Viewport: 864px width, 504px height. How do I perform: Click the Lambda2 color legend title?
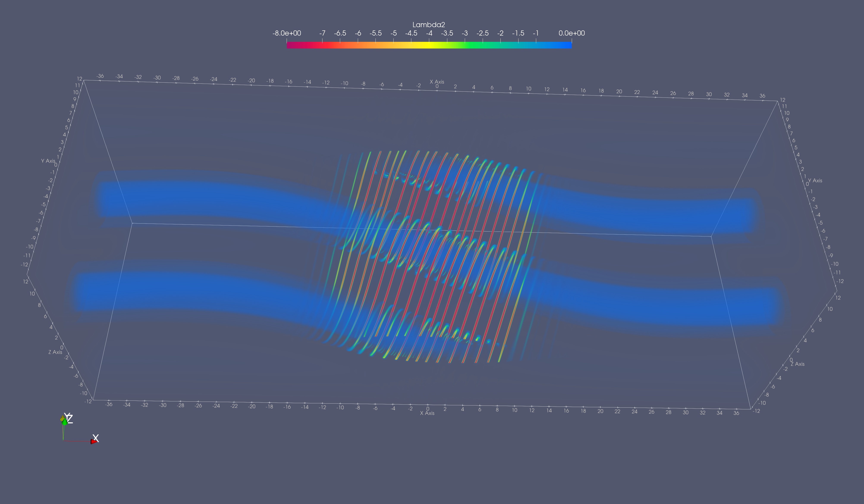coord(429,25)
